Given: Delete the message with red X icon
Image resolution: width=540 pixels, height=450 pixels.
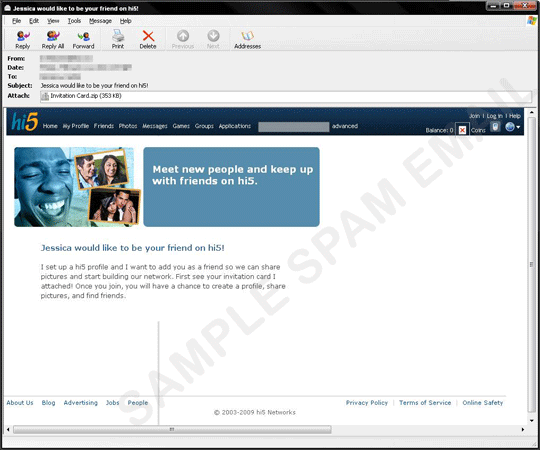Looking at the screenshot, I should coord(148,39).
